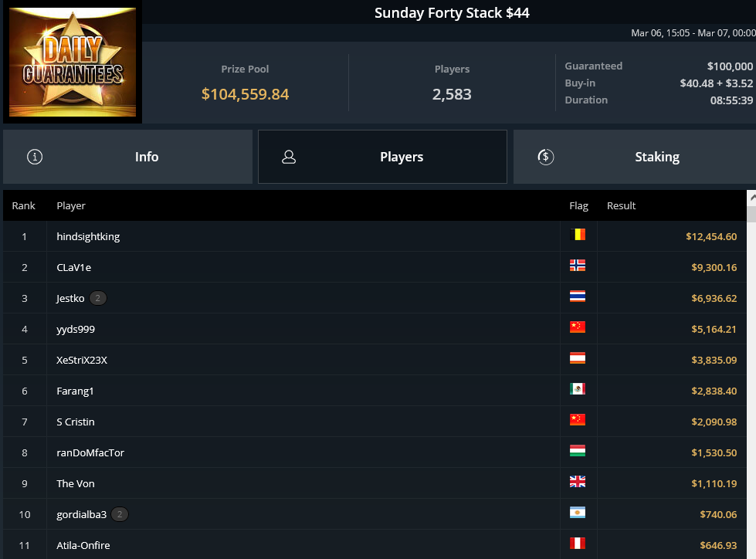Click the Info circle icon
The height and width of the screenshot is (559, 756).
coord(35,157)
